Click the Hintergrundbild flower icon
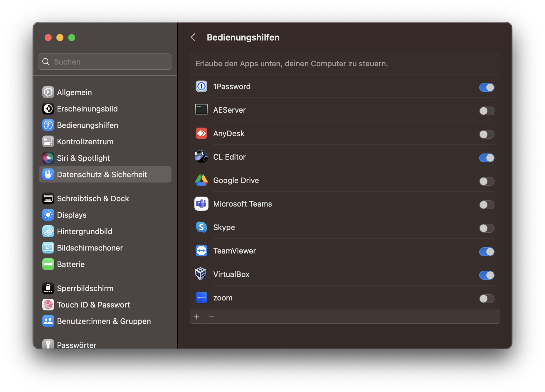Viewport: 545px width, 392px height. tap(48, 231)
